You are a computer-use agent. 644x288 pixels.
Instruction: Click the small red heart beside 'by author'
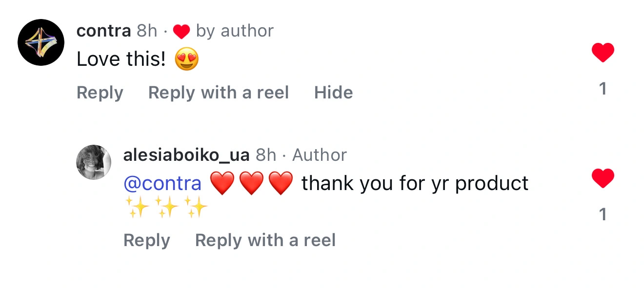click(x=181, y=32)
